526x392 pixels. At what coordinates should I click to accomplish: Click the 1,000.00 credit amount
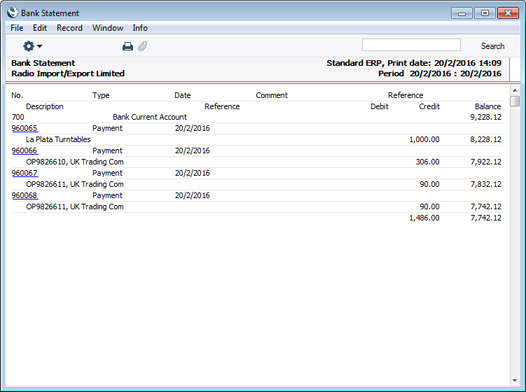(424, 139)
